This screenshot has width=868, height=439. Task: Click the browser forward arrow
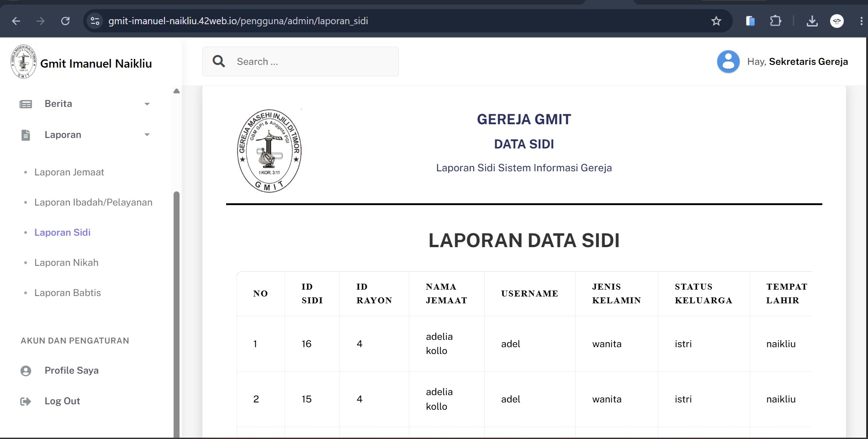click(x=41, y=21)
